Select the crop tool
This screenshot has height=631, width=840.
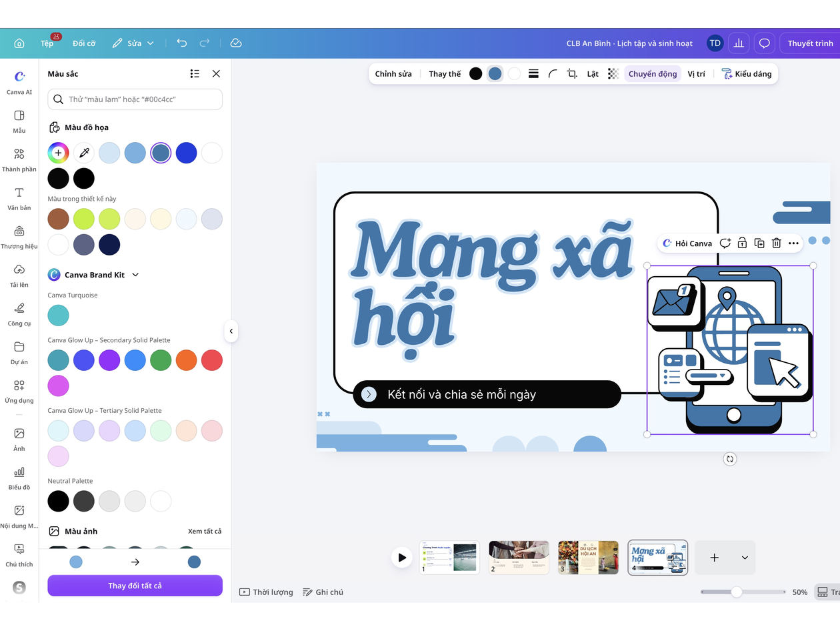pyautogui.click(x=572, y=73)
